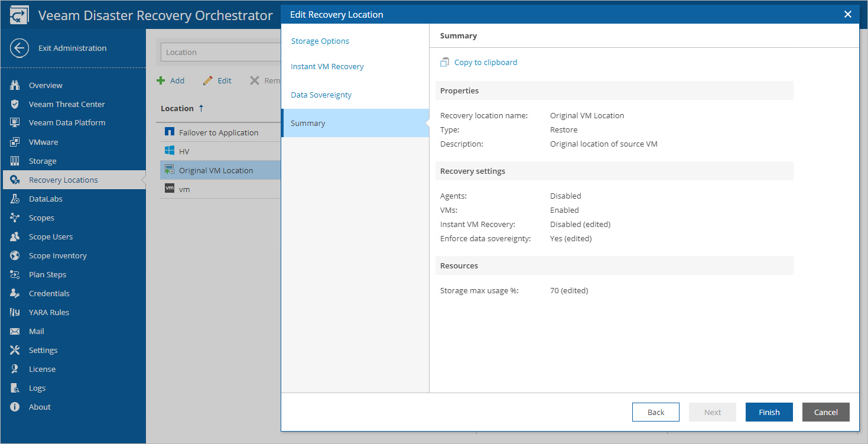Select the Original VM Location row
The image size is (868, 444).
tap(220, 170)
